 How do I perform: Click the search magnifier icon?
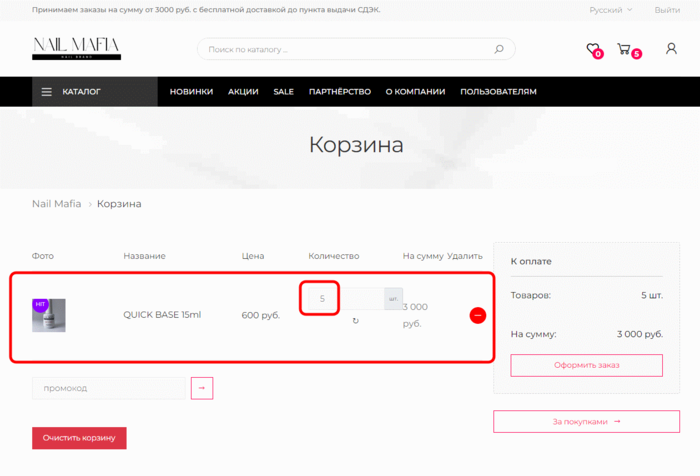499,49
